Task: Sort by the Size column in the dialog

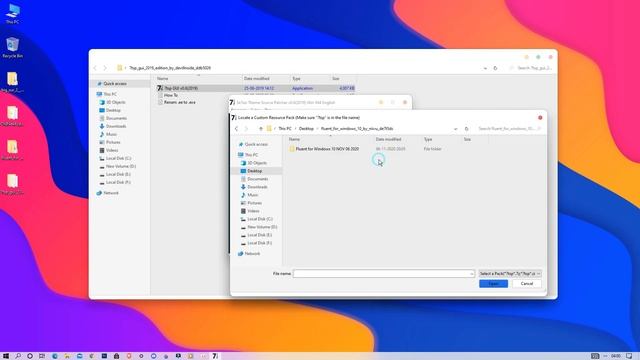Action: coord(467,140)
